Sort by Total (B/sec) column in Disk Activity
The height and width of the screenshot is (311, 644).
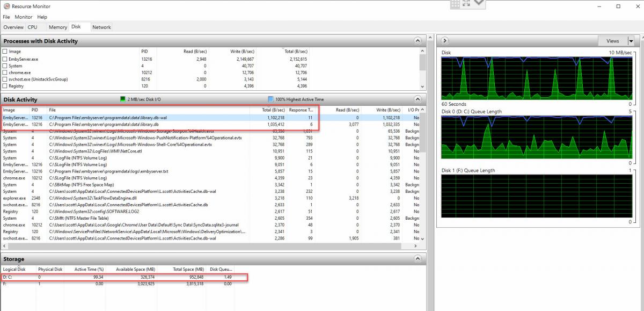pyautogui.click(x=273, y=110)
